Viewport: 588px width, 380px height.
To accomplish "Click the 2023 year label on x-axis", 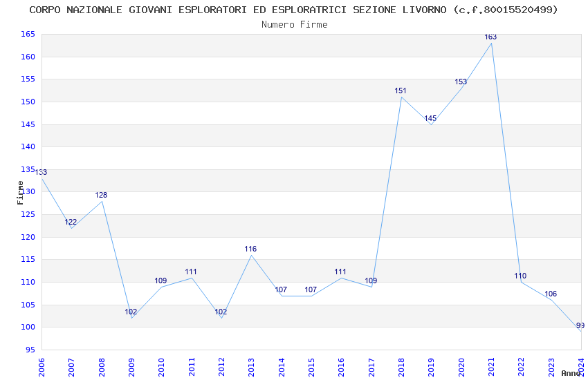I will 551,368.
